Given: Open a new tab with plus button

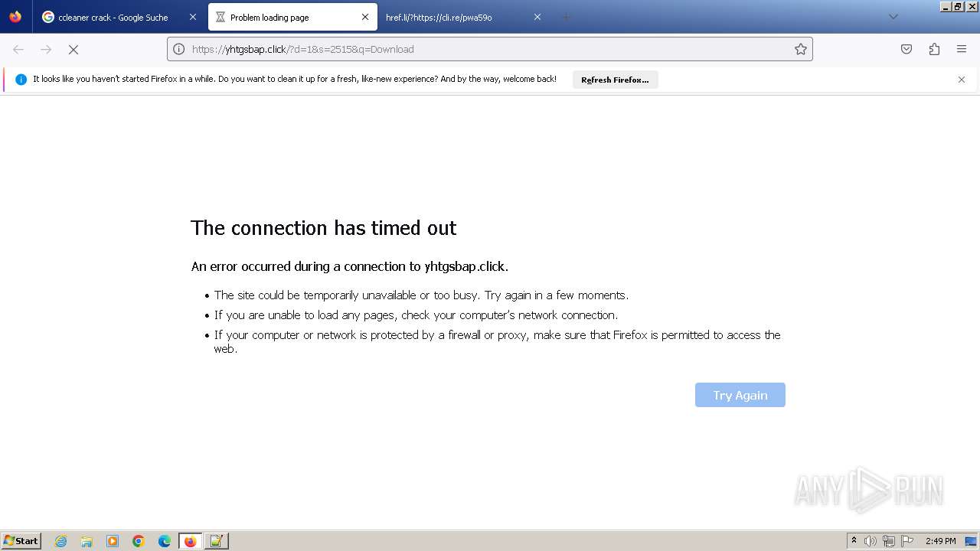Looking at the screenshot, I should [567, 17].
